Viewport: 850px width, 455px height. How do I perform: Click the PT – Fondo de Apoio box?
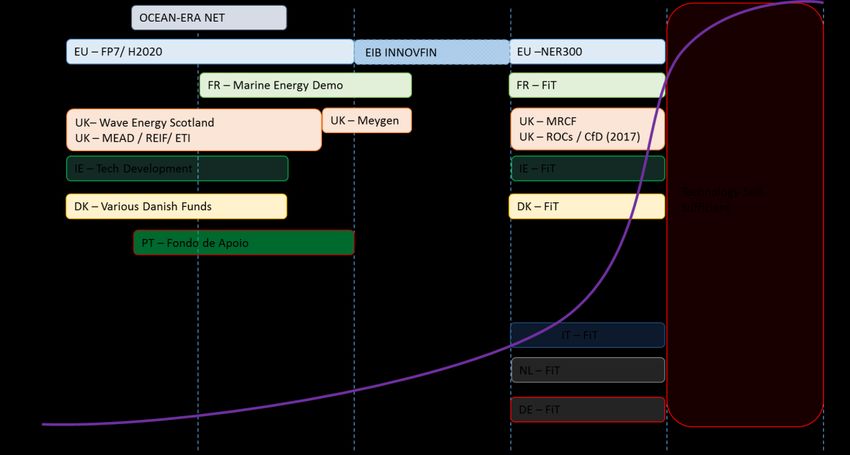pyautogui.click(x=244, y=242)
